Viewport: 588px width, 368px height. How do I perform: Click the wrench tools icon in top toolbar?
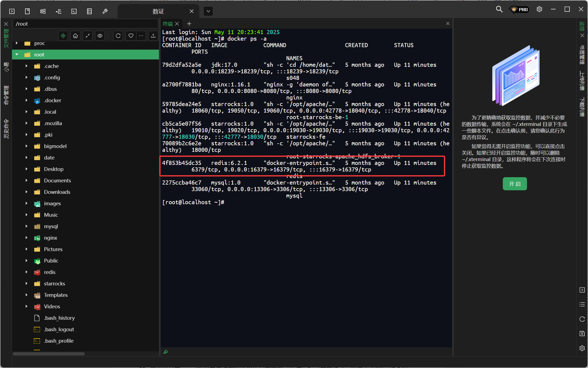105,11
